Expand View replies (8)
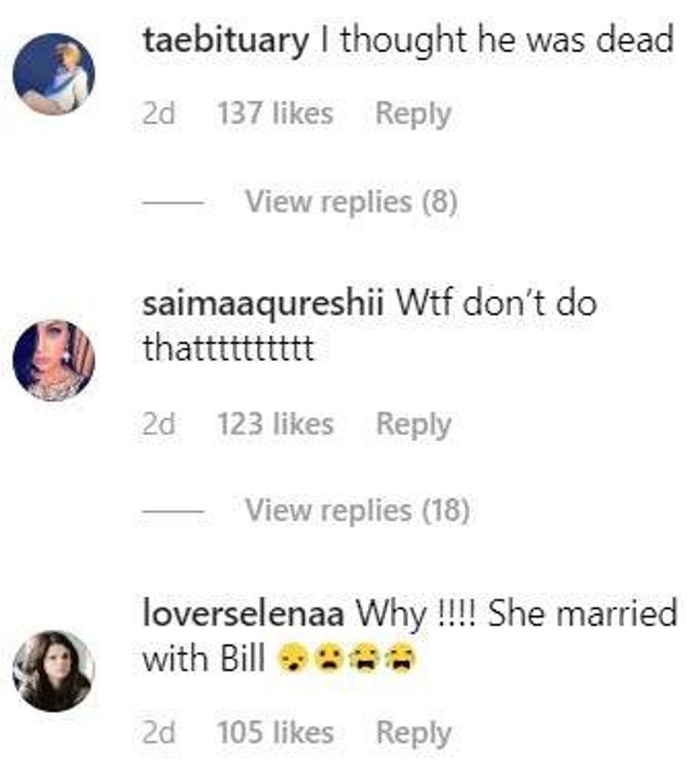The width and height of the screenshot is (687, 784). click(x=351, y=202)
